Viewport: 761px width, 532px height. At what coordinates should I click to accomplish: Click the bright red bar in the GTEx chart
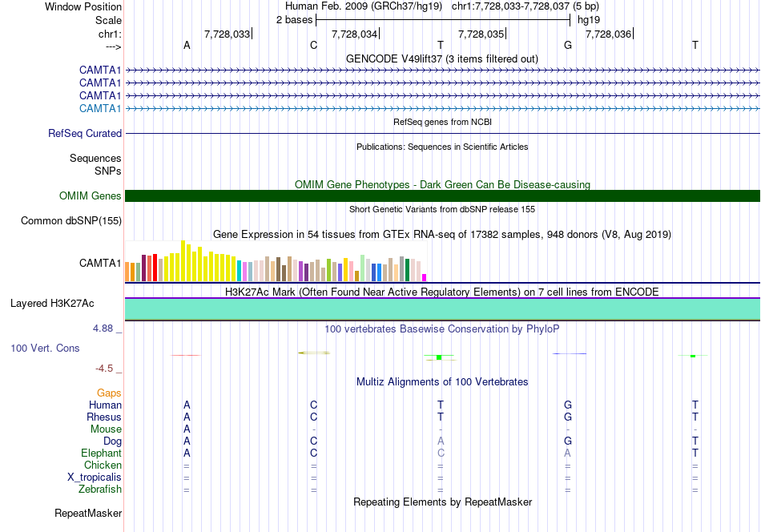(x=155, y=268)
